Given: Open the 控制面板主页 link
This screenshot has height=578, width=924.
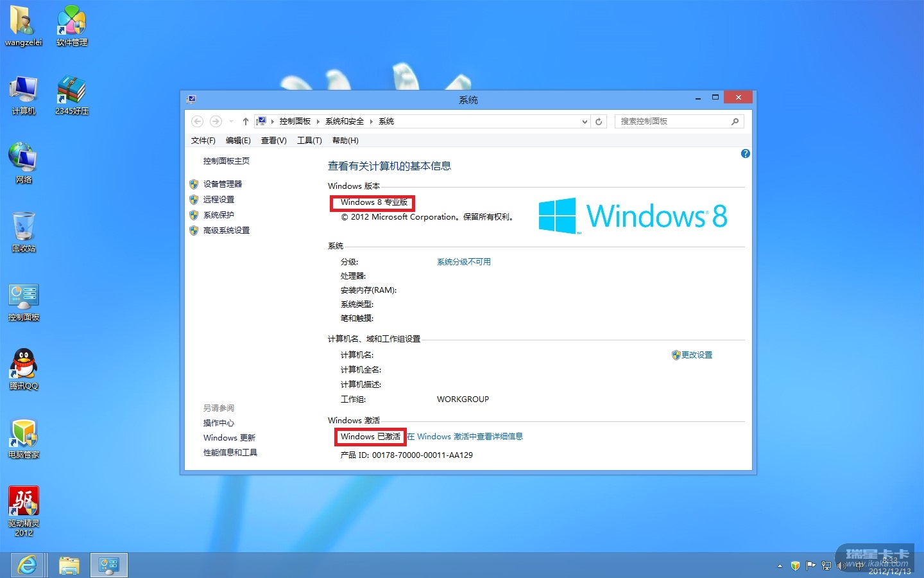Looking at the screenshot, I should (227, 161).
